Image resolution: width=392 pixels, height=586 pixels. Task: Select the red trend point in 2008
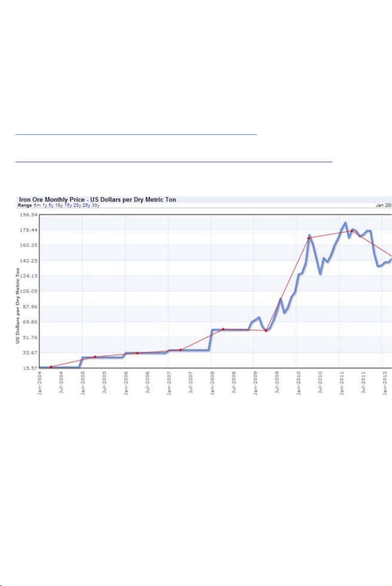pos(223,329)
